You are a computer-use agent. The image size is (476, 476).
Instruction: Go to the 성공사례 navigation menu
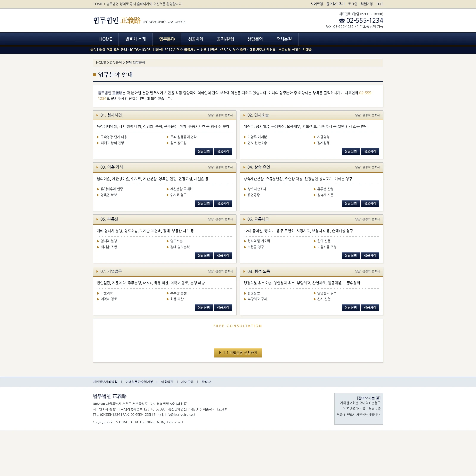[196, 39]
